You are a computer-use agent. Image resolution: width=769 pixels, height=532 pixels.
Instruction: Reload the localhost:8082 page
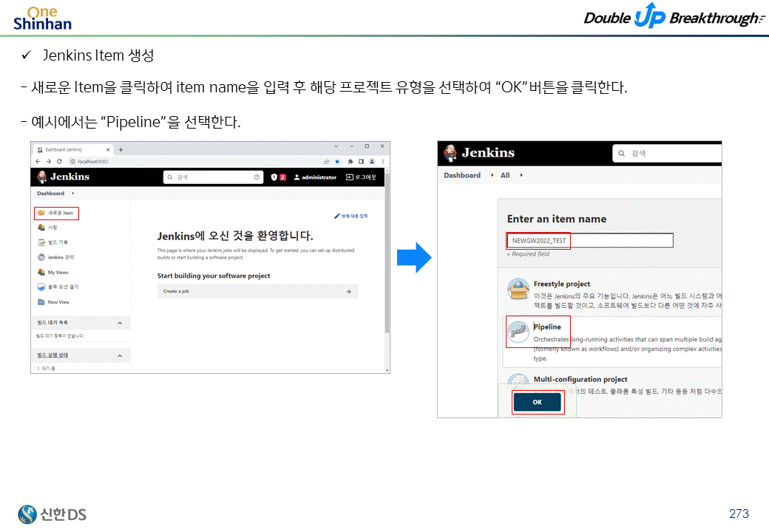coord(59,162)
